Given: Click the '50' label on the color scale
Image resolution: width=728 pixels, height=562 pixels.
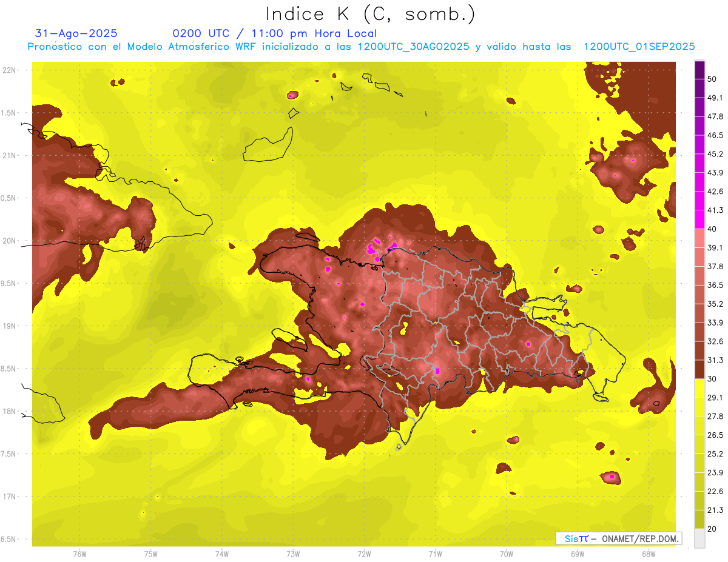Looking at the screenshot, I should 712,79.
